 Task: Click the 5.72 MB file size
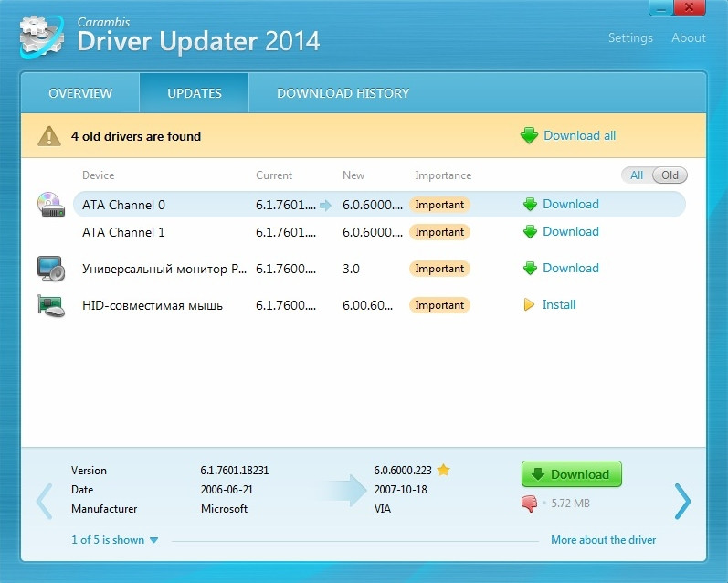click(x=570, y=503)
